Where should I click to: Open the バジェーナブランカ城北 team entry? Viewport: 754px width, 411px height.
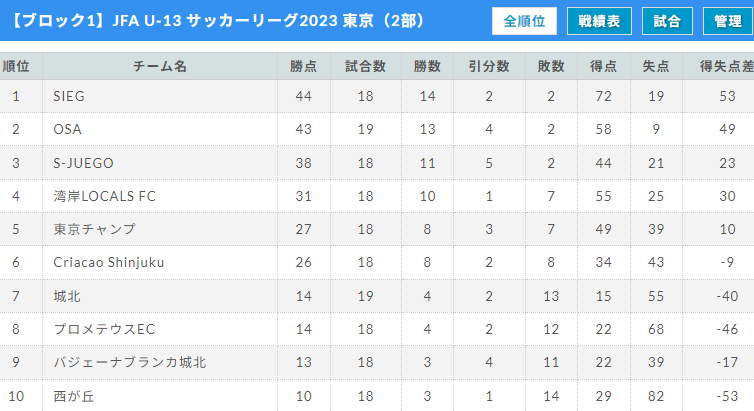click(x=129, y=362)
